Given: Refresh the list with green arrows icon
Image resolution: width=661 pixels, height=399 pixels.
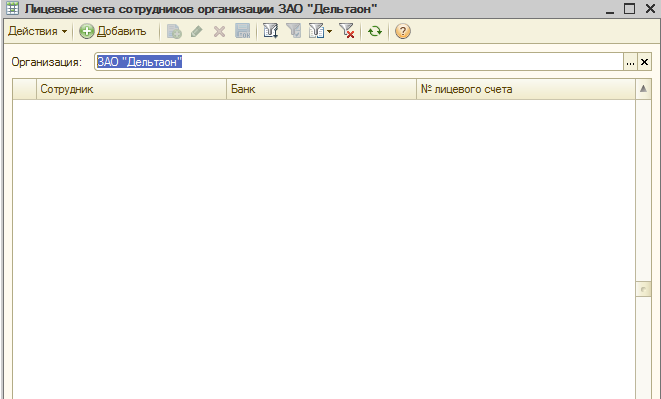Looking at the screenshot, I should coord(375,31).
